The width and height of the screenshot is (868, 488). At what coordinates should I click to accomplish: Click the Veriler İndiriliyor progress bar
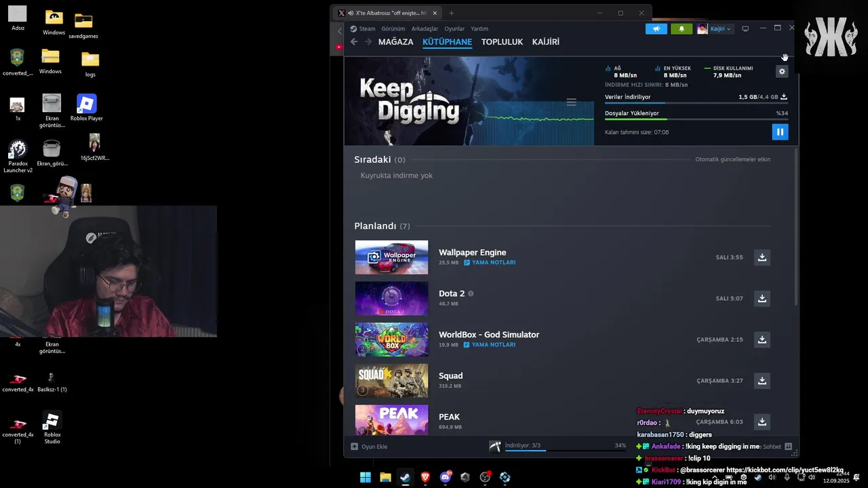point(696,103)
